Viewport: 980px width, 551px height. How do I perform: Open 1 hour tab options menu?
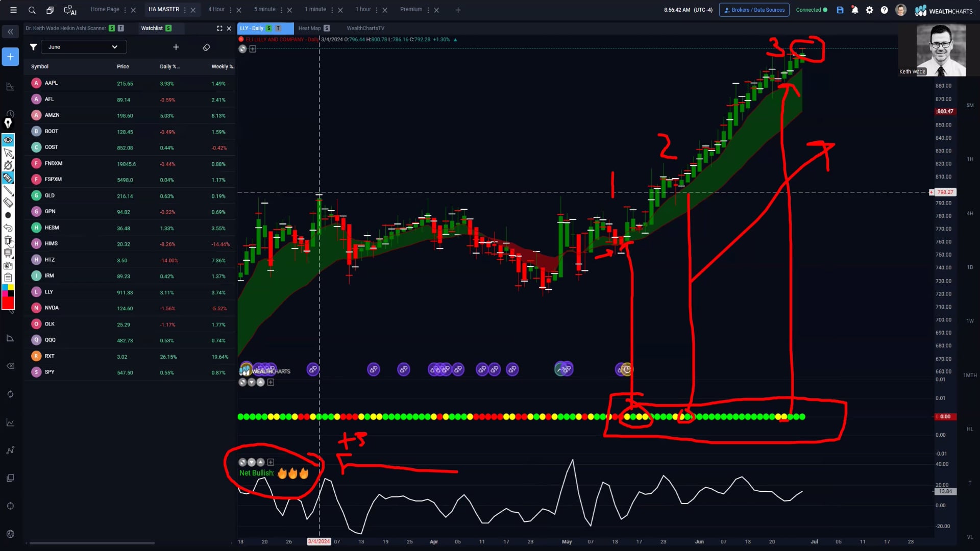pos(377,10)
